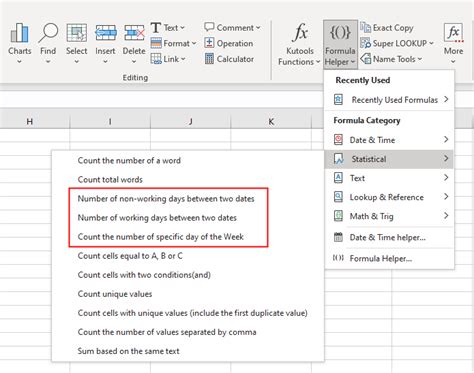Choose Number of working days between two dates

(157, 218)
